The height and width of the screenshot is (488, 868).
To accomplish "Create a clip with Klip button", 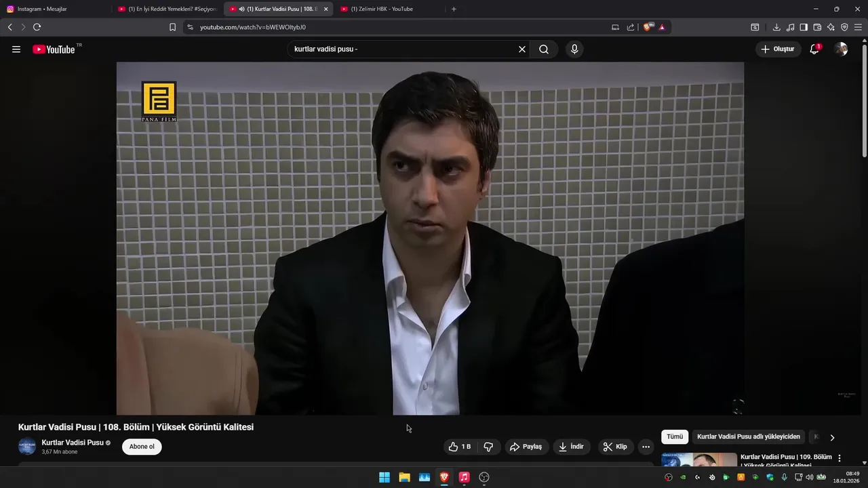I will click(615, 447).
